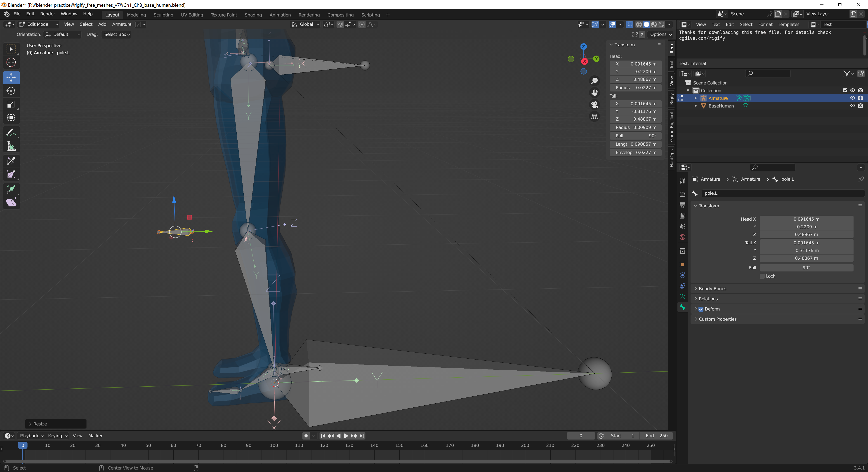
Task: Hide BaseHuman object in outliner
Action: [x=852, y=106]
